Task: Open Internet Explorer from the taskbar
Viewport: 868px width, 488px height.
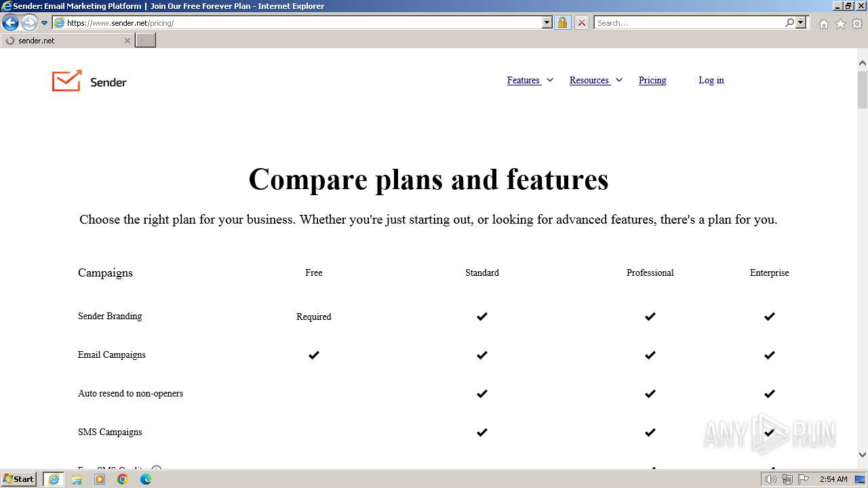Action: pos(54,479)
